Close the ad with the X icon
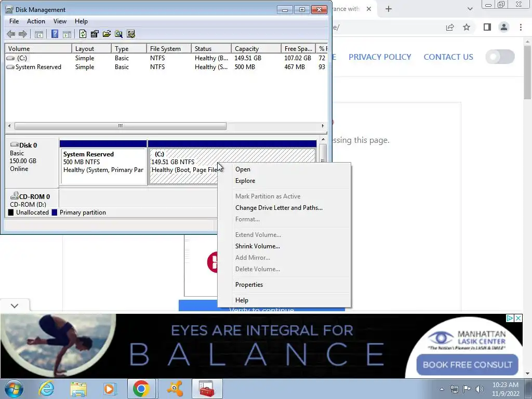The height and width of the screenshot is (399, 532). (518, 318)
